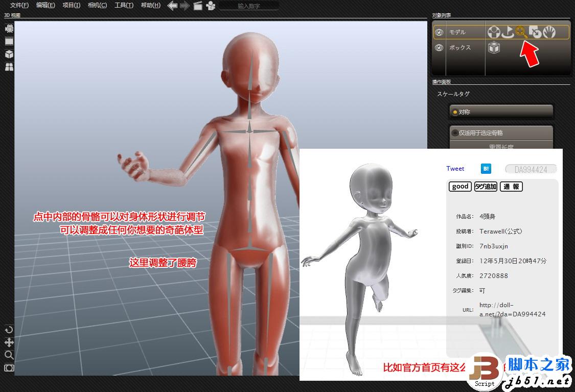Click the flag movement icon in the モデル row

(x=508, y=32)
